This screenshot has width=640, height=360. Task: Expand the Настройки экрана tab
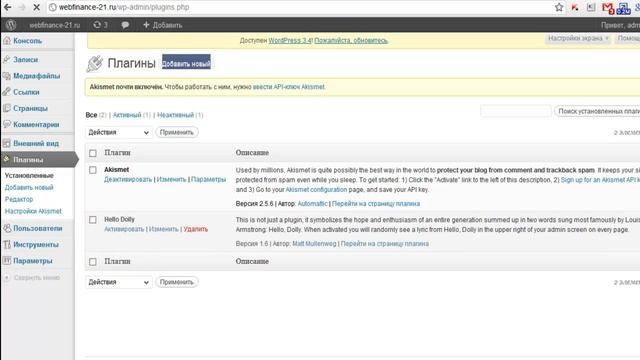(578, 38)
